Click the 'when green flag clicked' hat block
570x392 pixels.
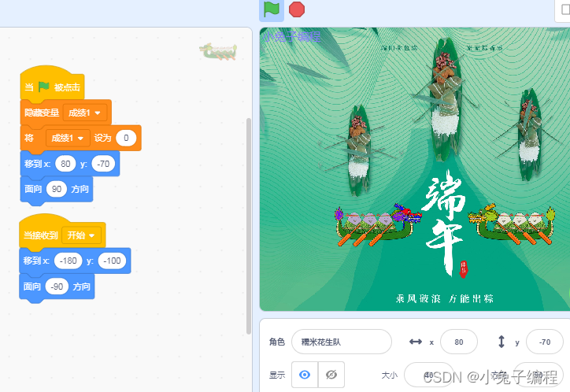pyautogui.click(x=52, y=84)
